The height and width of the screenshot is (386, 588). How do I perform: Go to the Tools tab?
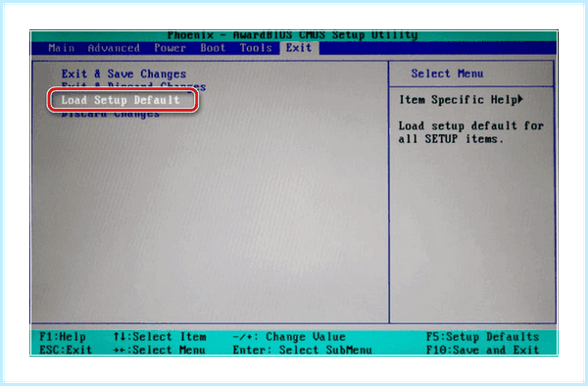pyautogui.click(x=256, y=48)
